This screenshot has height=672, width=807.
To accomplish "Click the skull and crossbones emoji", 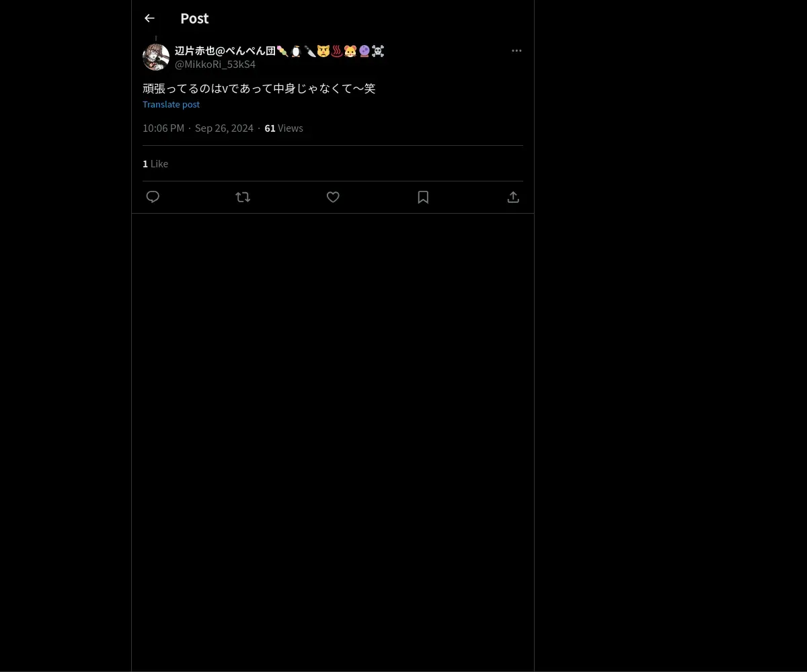I will pyautogui.click(x=378, y=51).
